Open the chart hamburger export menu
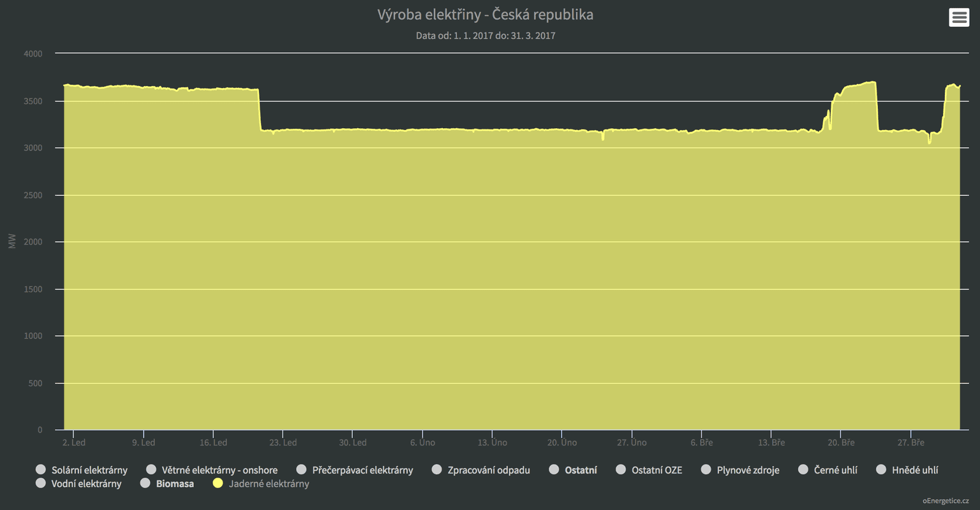 pos(959,17)
